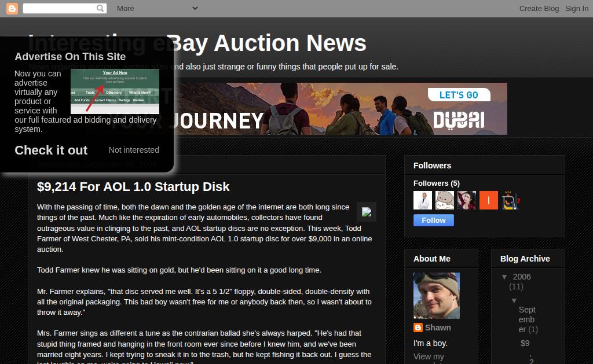
Task: Click the Blogger icon beside Shawn
Action: (x=418, y=328)
